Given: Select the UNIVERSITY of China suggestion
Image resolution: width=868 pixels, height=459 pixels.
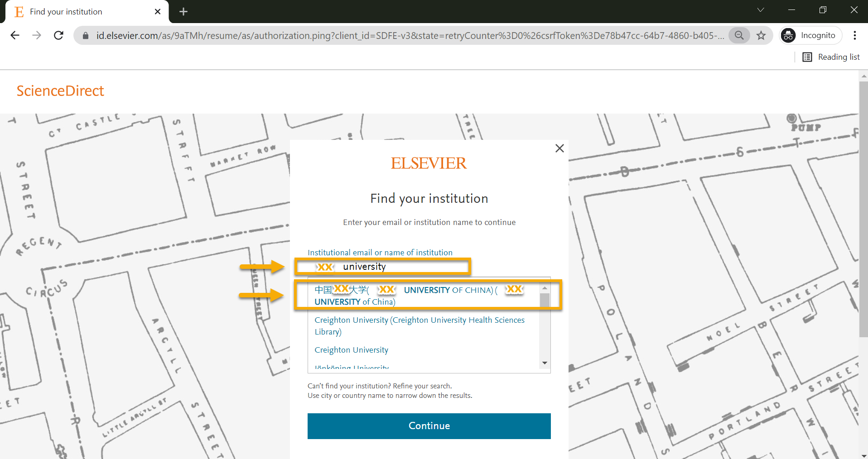Looking at the screenshot, I should (424, 296).
